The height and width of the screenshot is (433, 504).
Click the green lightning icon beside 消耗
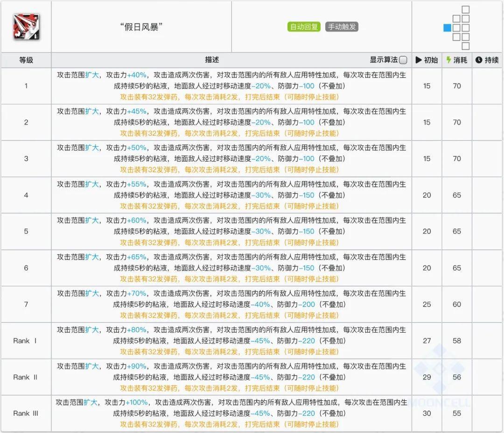pyautogui.click(x=448, y=60)
